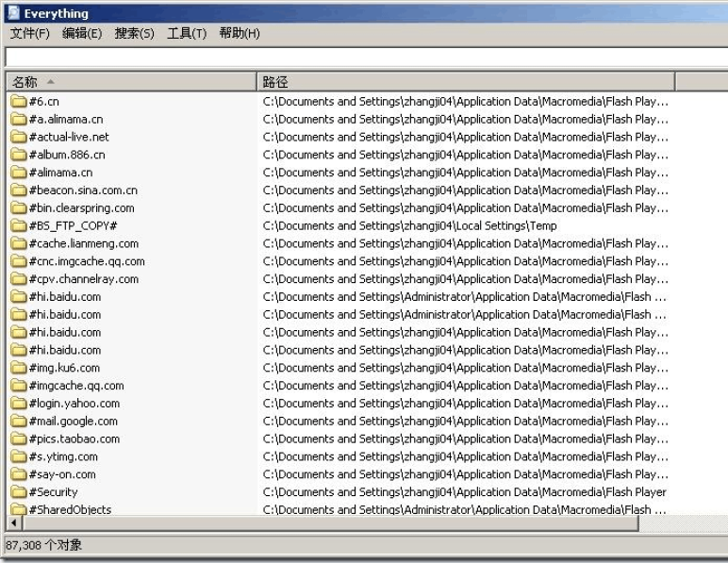Open the 工具(T) menu

[187, 33]
